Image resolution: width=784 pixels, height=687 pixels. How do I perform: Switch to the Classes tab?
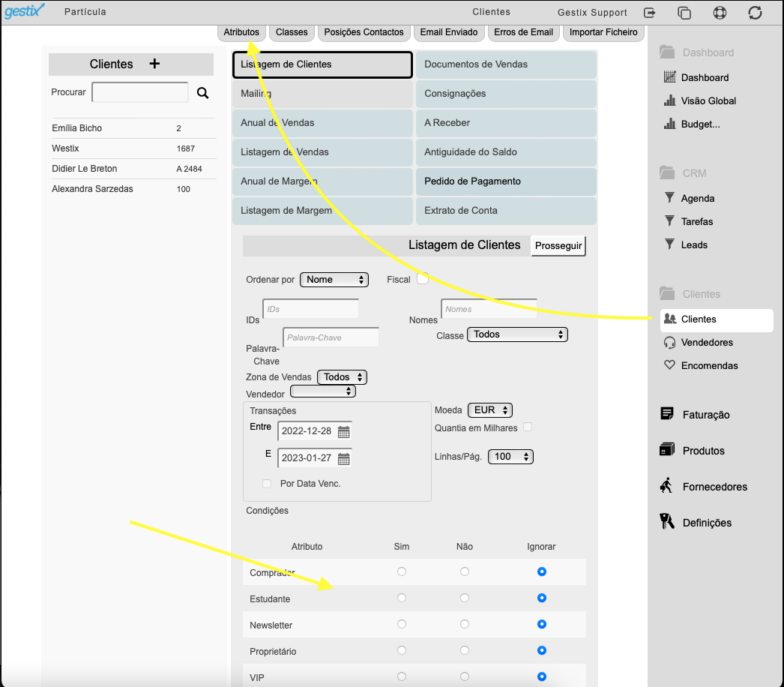click(292, 32)
